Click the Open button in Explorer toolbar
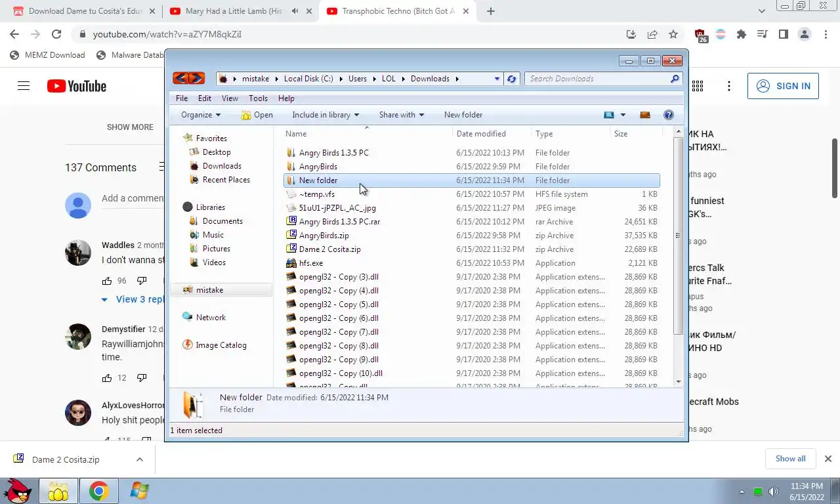 click(x=257, y=115)
